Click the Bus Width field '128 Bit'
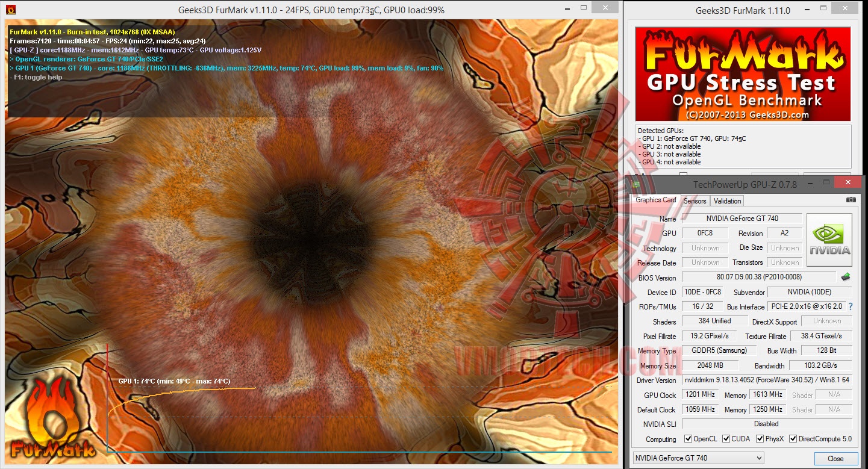The height and width of the screenshot is (469, 868). tap(826, 350)
